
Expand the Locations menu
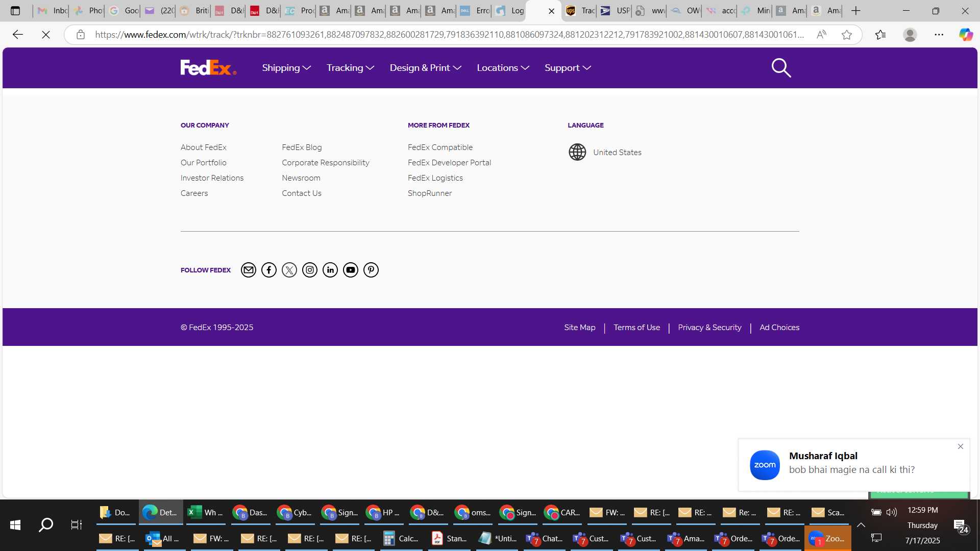click(x=503, y=68)
